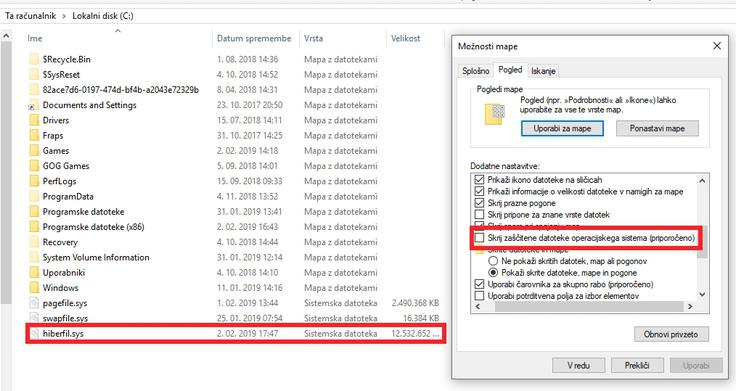Click the hiberfil.sys file icon
This screenshot has width=736, height=391.
[34, 334]
